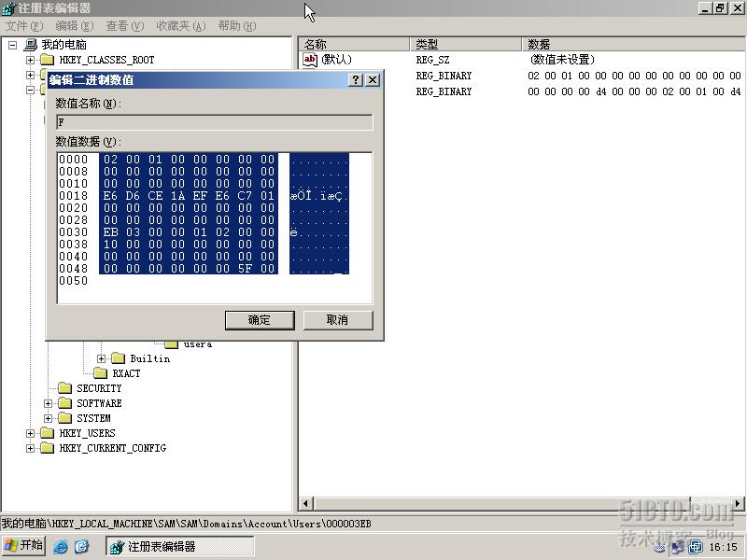747x560 pixels.
Task: Click the HKEY_CLASSES_ROOT folder icon
Action: click(48, 60)
